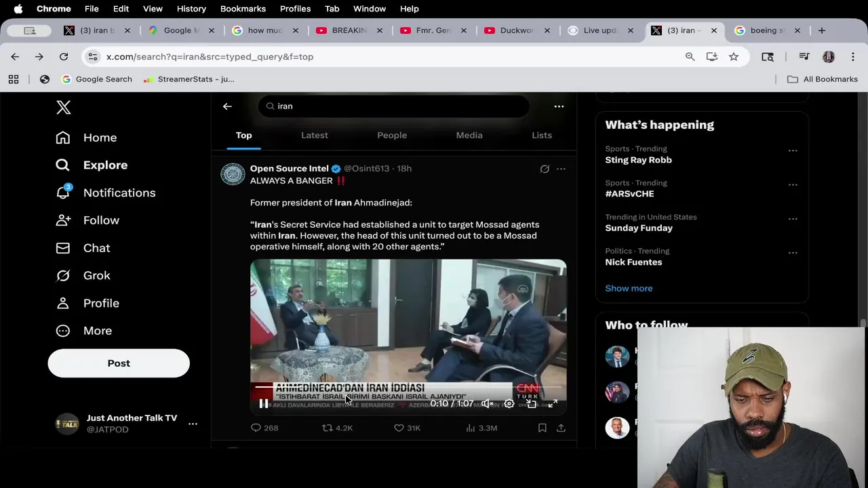Toggle picture-in-picture on video
This screenshot has height=488, width=868.
[x=531, y=404]
